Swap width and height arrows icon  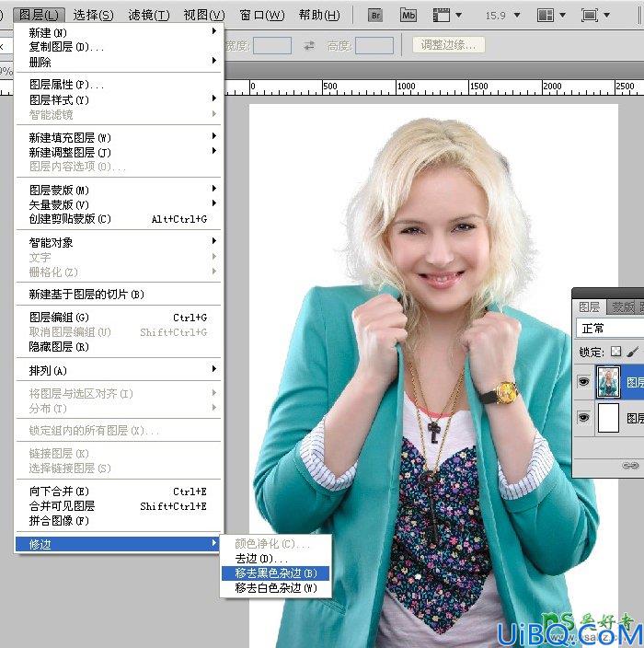point(309,45)
